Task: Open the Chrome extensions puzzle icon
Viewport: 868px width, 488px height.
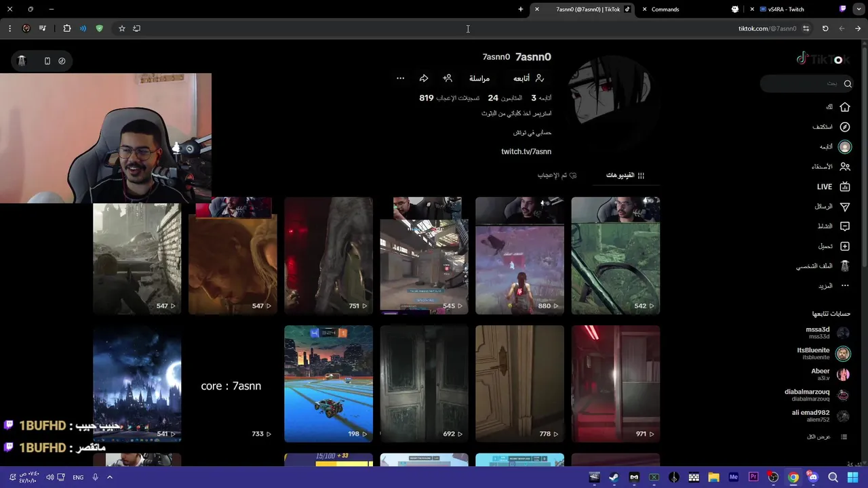Action: [x=67, y=28]
